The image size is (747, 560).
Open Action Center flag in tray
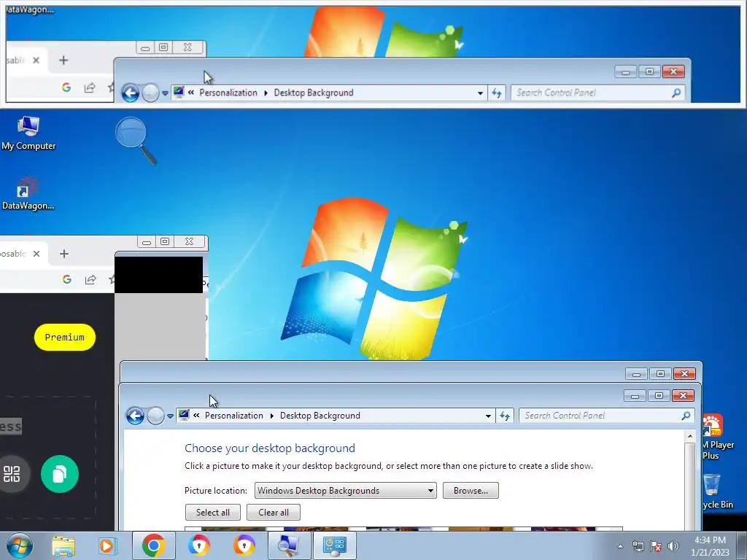(656, 546)
